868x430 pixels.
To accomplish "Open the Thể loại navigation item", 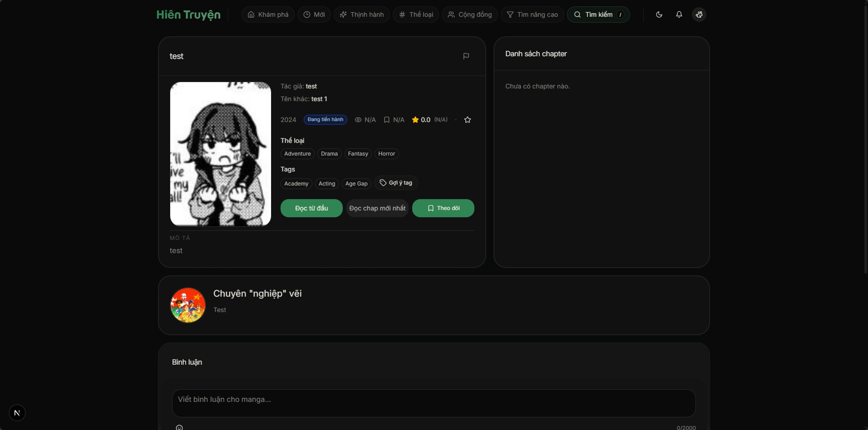I will pyautogui.click(x=416, y=15).
